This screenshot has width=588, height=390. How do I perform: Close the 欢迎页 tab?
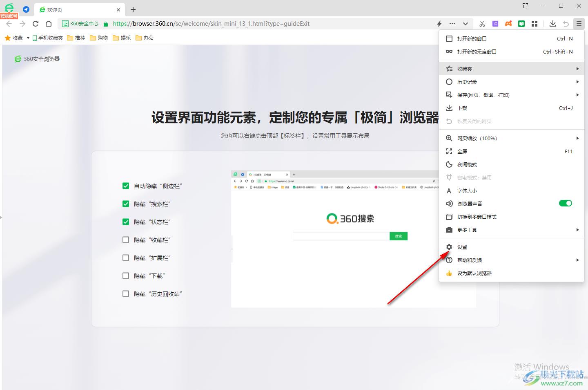[118, 10]
